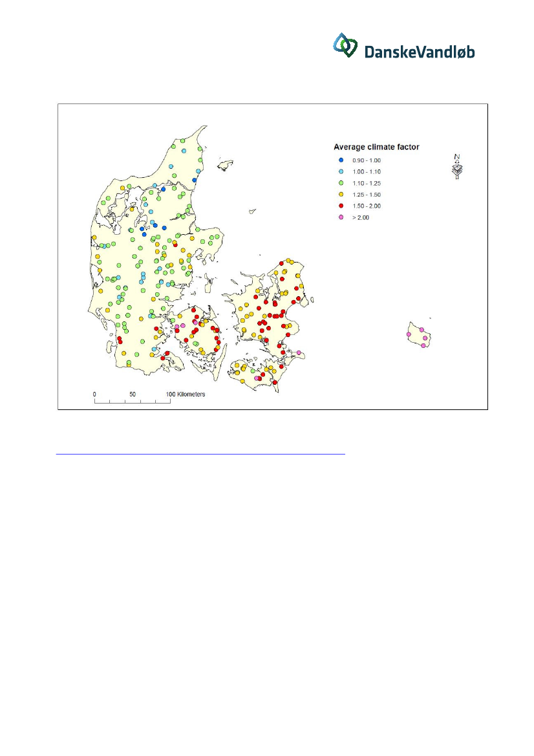Click the 50 mark on scale bar
Image resolution: width=534 pixels, height=756 pixels.
[132, 394]
